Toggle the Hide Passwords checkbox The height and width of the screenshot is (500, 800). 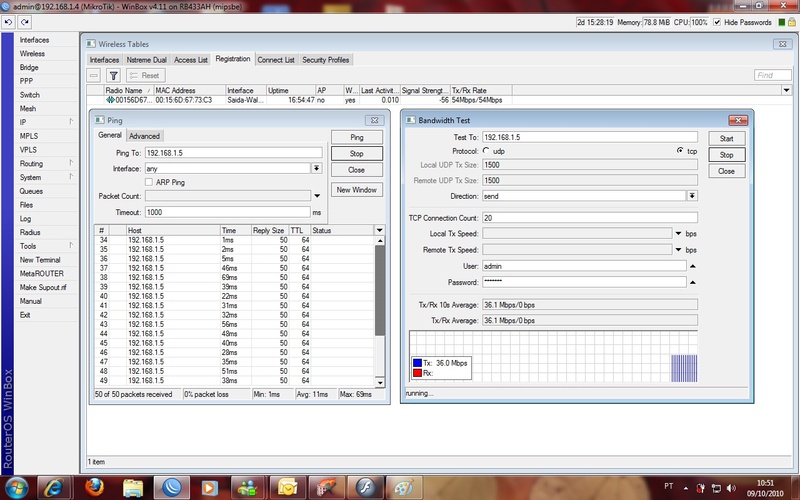716,22
